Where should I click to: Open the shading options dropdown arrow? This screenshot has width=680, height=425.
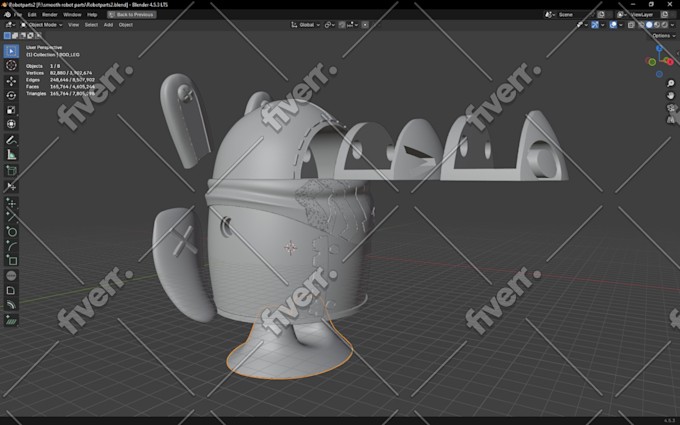coord(672,25)
